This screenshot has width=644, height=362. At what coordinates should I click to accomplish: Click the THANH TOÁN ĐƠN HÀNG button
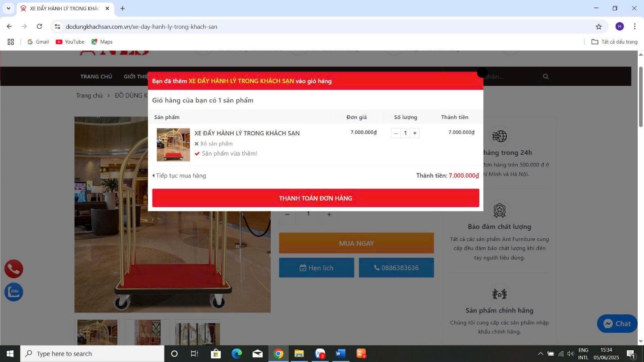click(315, 198)
